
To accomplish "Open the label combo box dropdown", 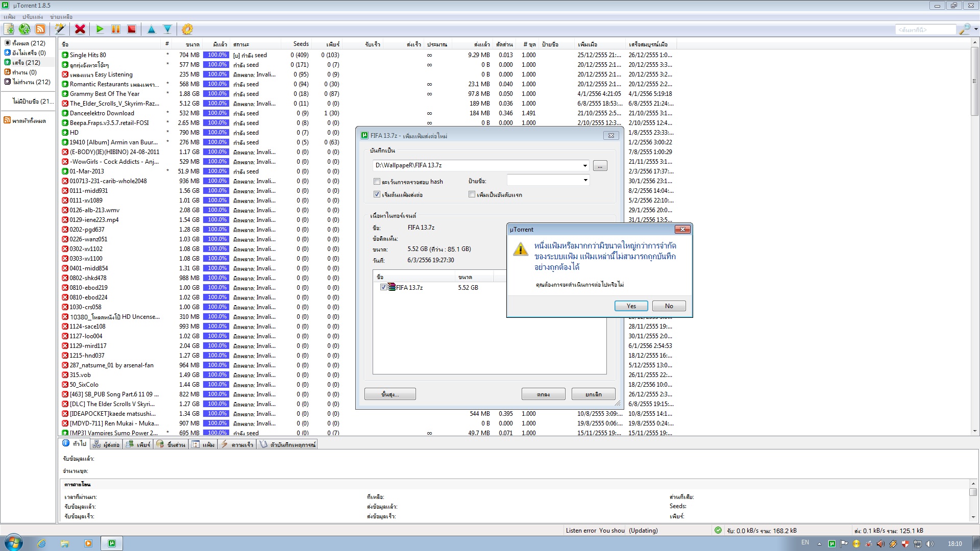I will coord(585,180).
